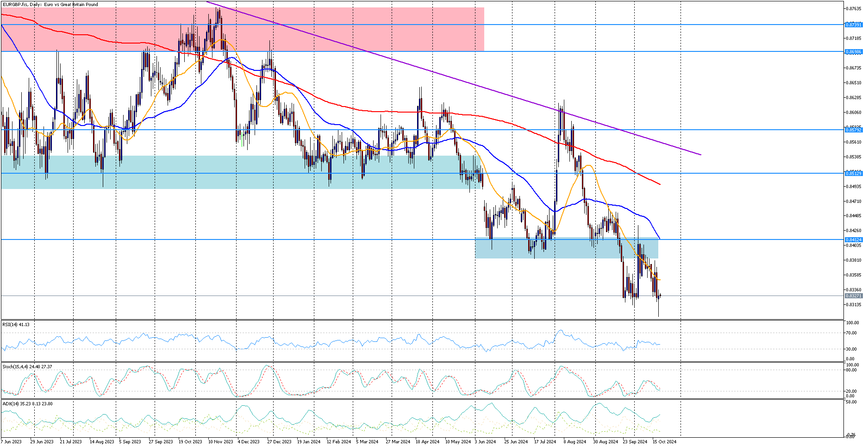
Task: Select the 3 Jun 2024 date marker
Action: [x=484, y=442]
